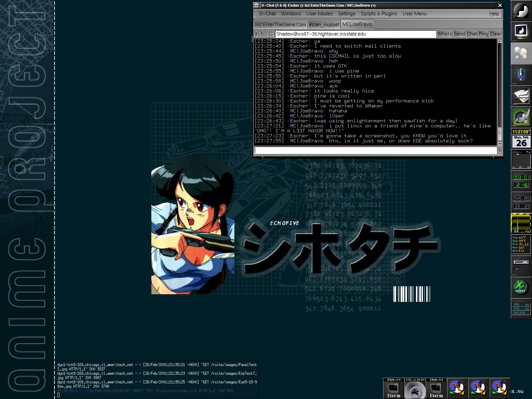Open the Windows menu
532x399 pixels.
[291, 14]
